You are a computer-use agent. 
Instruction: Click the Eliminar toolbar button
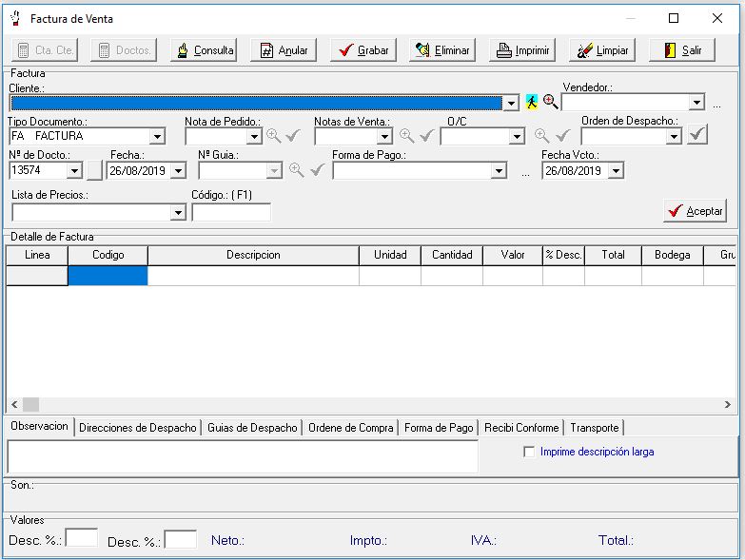442,50
